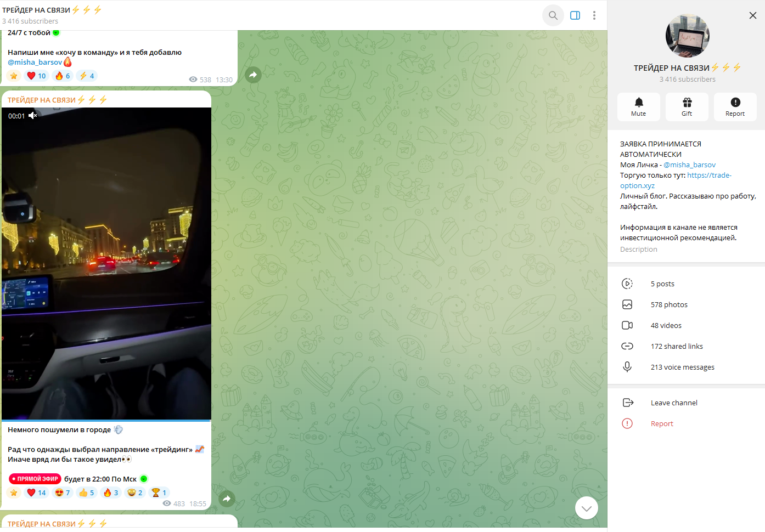Click the '3 416 subscribers' text in header

point(30,21)
